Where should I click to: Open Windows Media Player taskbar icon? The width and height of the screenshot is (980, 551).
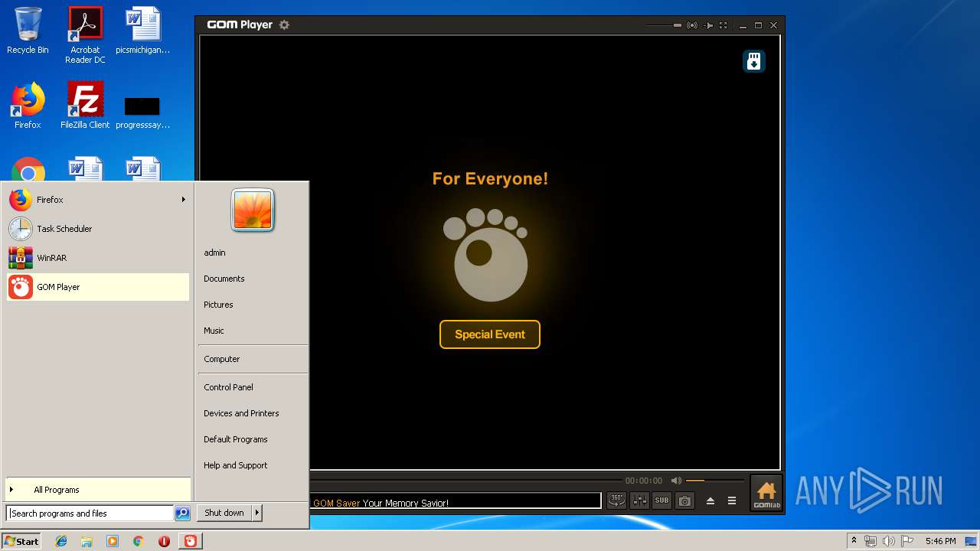tap(113, 541)
